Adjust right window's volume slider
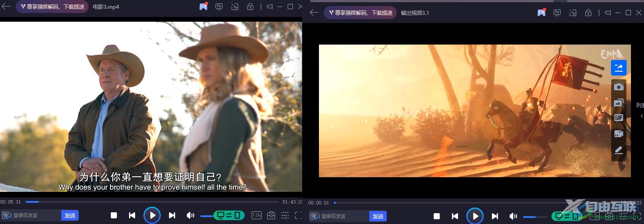644x224 pixels. coord(535,217)
